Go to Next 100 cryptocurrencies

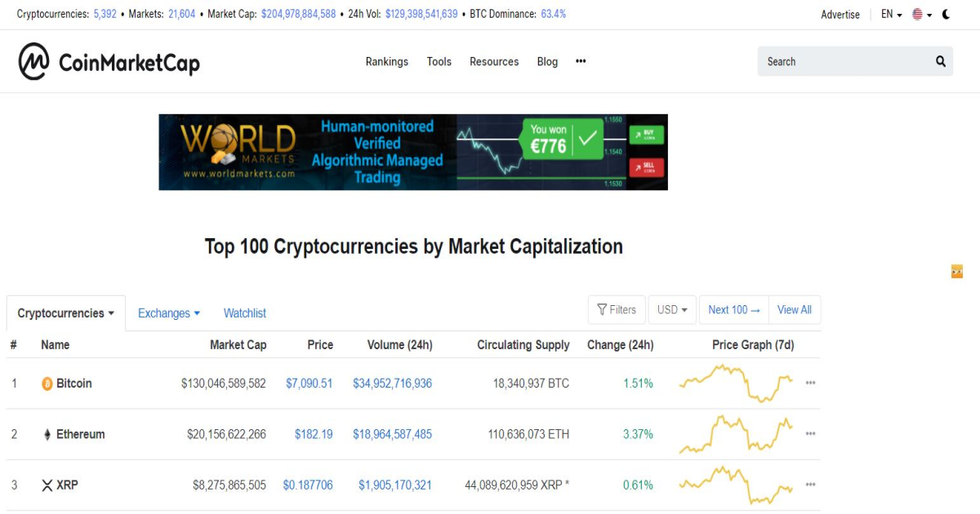point(734,310)
